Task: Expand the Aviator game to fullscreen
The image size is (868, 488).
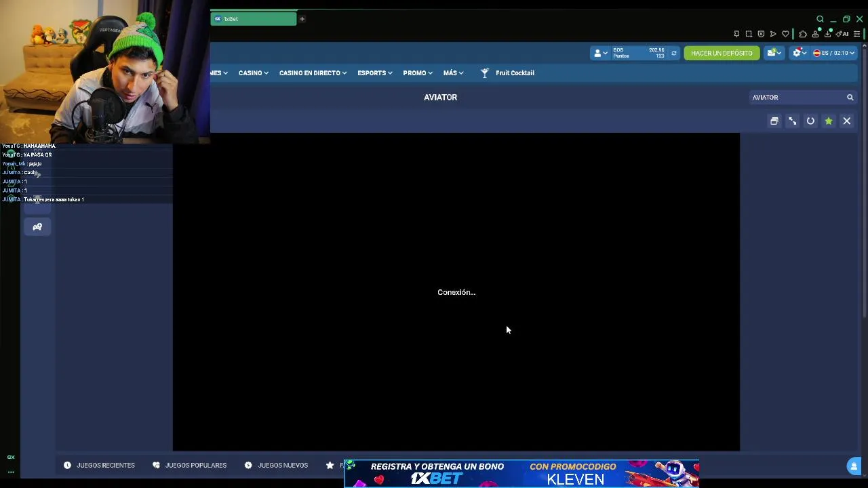Action: point(792,121)
